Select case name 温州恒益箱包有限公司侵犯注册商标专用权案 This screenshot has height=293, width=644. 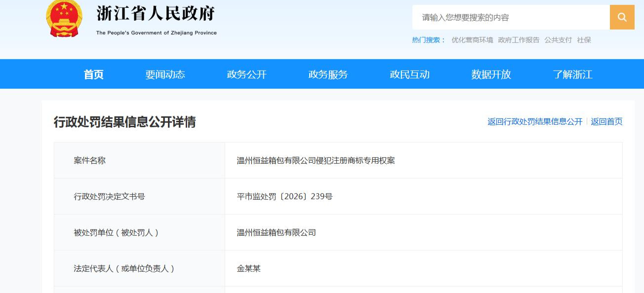pyautogui.click(x=316, y=160)
